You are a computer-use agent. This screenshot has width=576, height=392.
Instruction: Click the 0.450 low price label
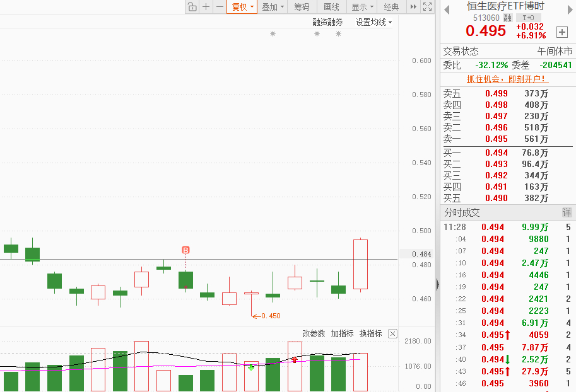pyautogui.click(x=271, y=316)
